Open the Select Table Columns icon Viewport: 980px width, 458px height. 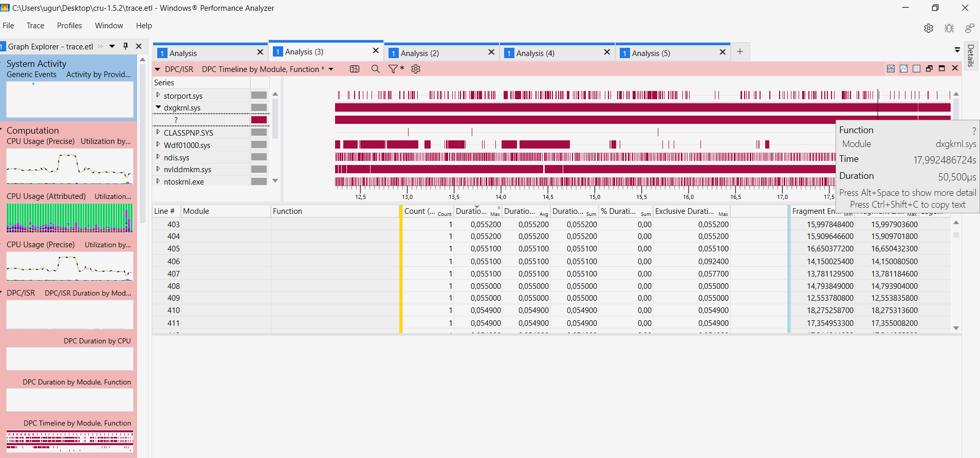[355, 69]
